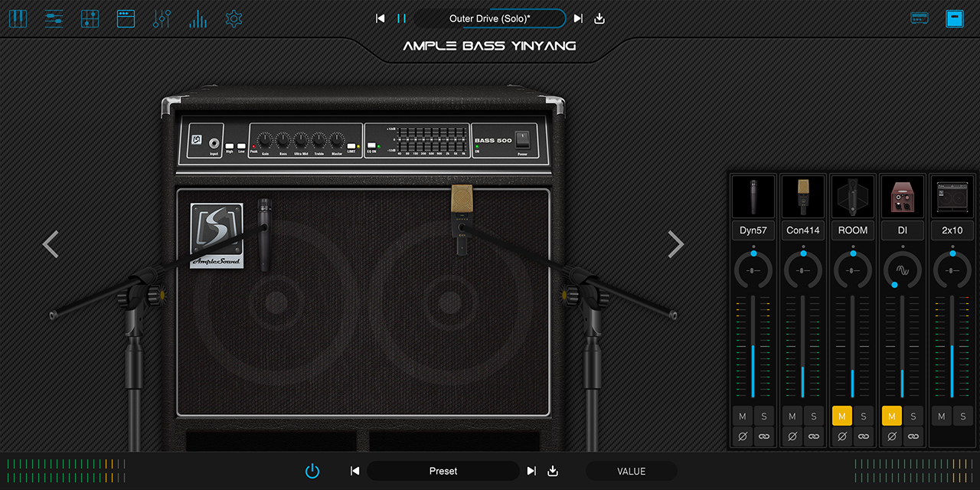Viewport: 980px width, 490px height.
Task: Adjust the Treble knob on amp
Action: 319,140
